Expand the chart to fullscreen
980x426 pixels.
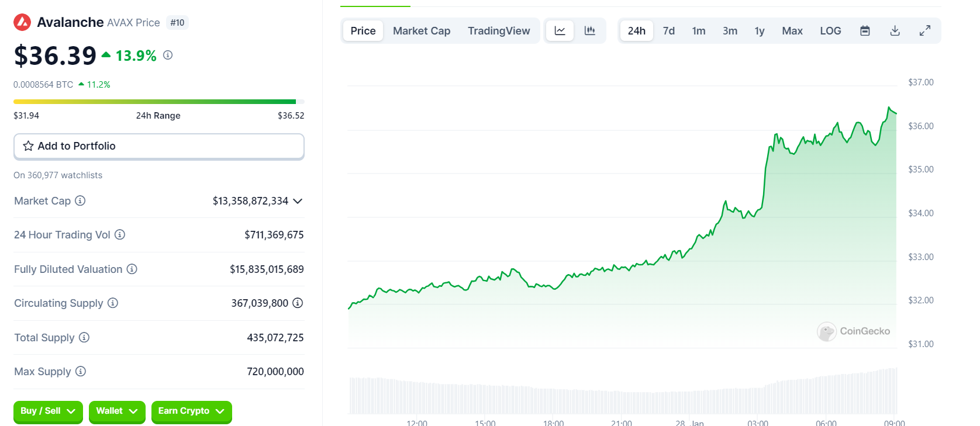(x=924, y=31)
